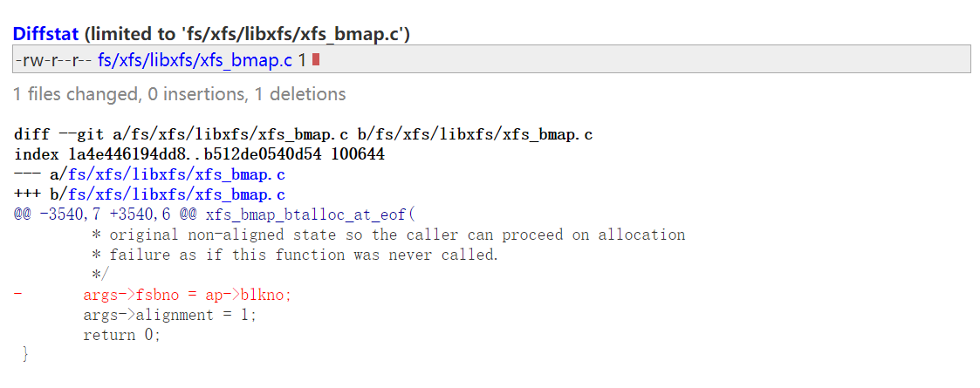Image resolution: width=980 pixels, height=388 pixels.
Task: Click the '1 files changed' summary line
Action: point(179,94)
